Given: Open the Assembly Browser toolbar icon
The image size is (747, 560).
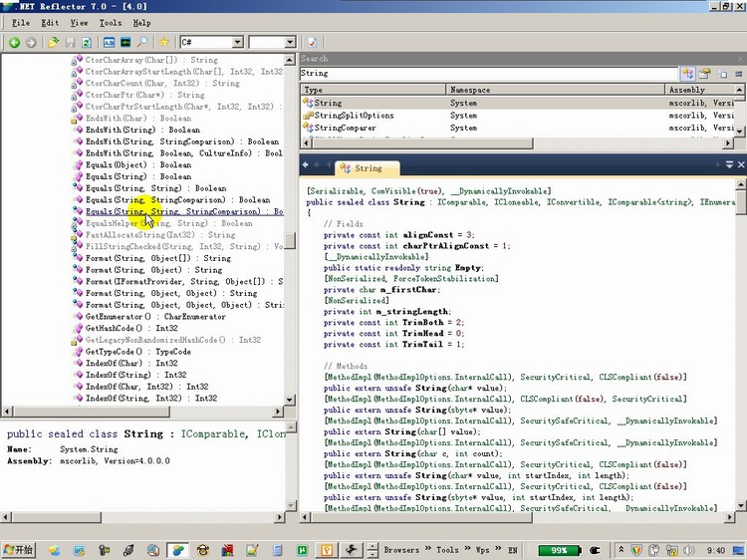Looking at the screenshot, I should [x=110, y=43].
